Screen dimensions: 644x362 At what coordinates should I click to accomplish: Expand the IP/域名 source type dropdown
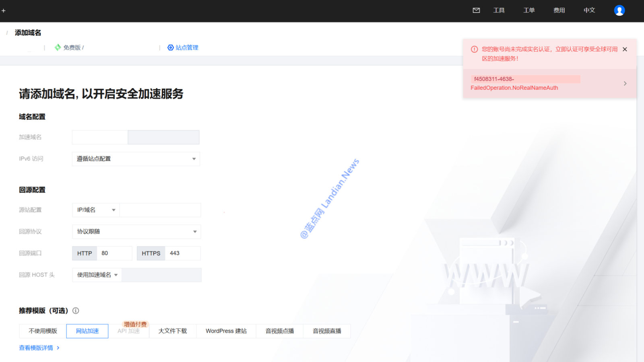point(96,210)
